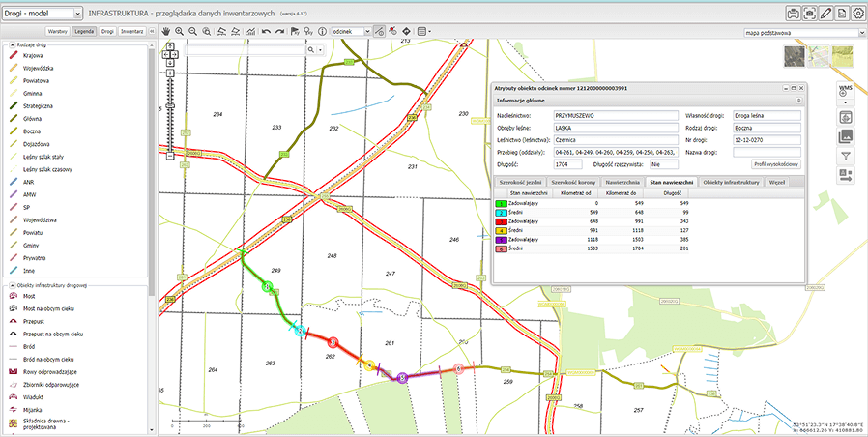Open the settings gear icon
868x437 pixels.
pyautogui.click(x=856, y=14)
